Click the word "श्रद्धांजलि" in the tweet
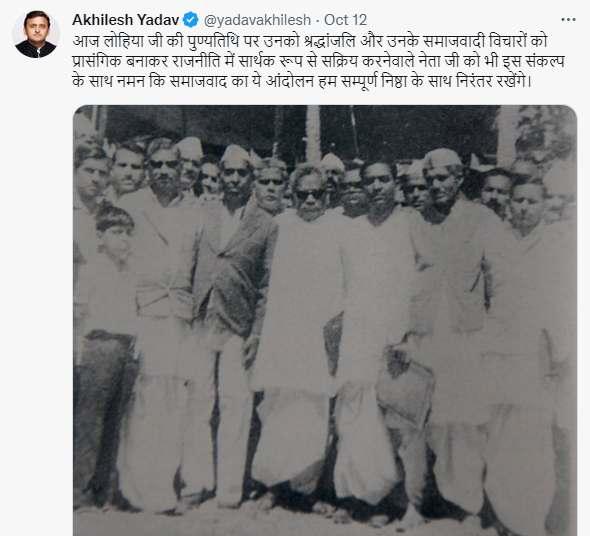The width and height of the screenshot is (590, 536). (329, 41)
